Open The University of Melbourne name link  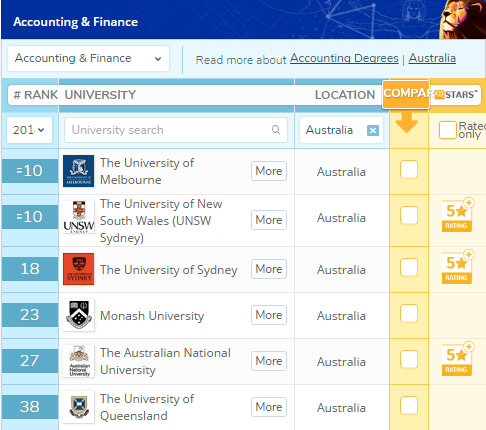coord(147,171)
